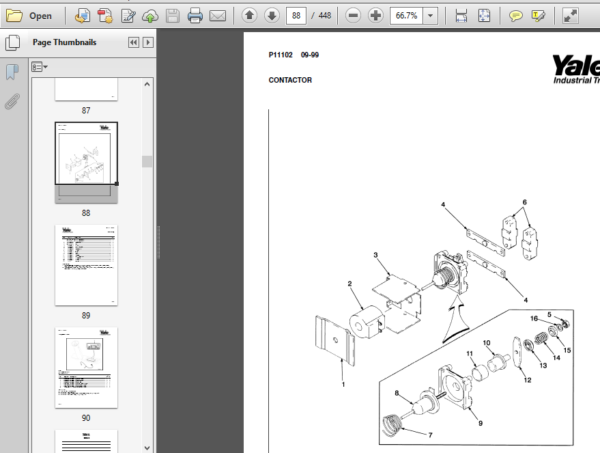Open the zoom level dropdown arrow
Viewport: 600px width, 453px height.
click(430, 16)
